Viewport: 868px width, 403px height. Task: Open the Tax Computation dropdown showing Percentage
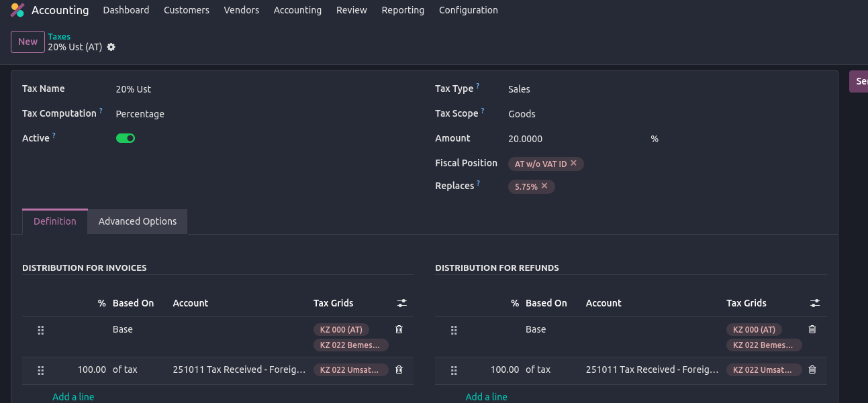tap(201, 114)
